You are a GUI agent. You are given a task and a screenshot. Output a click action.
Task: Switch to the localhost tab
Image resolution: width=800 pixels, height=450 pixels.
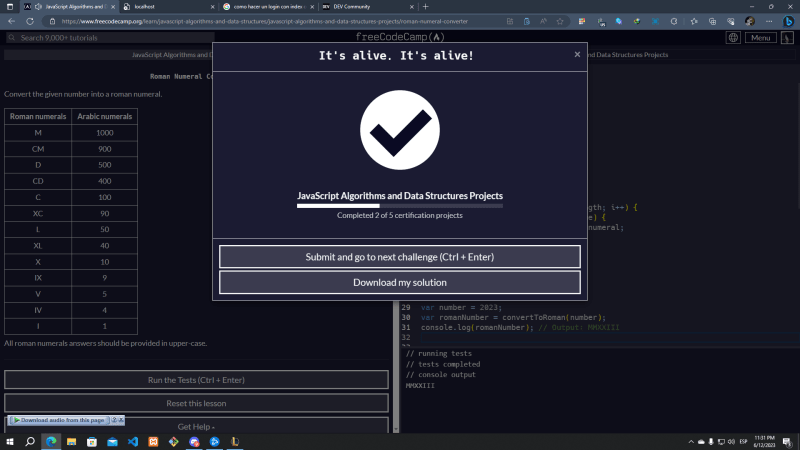pyautogui.click(x=168, y=7)
